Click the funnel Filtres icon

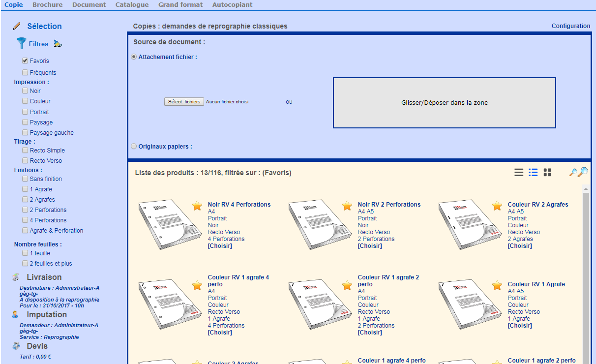pos(21,43)
